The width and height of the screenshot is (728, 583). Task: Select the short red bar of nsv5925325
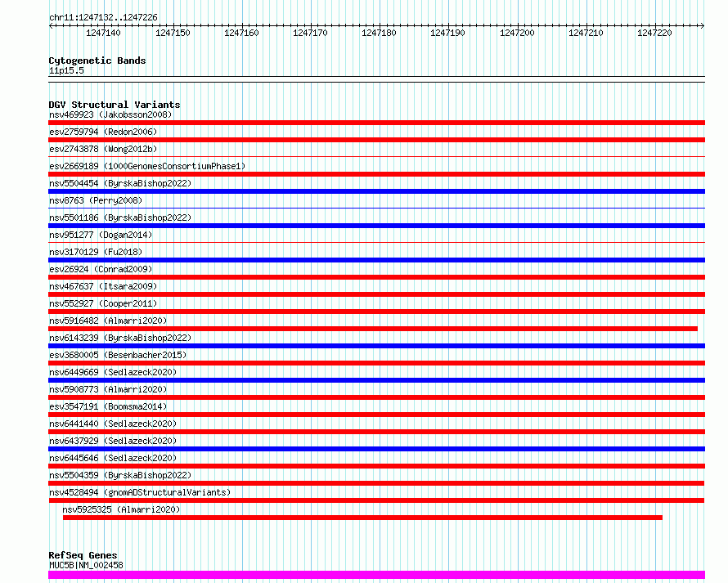tap(362, 518)
